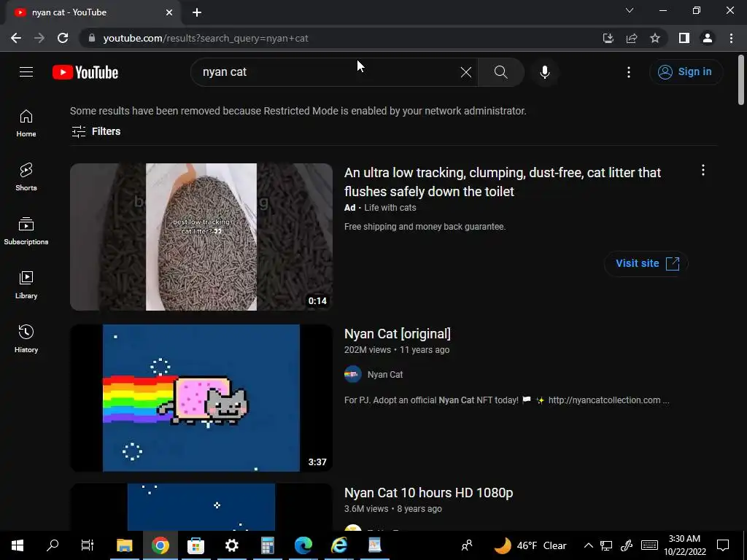Screen dimensions: 747x560
Task: Open the cat litter ad thumbnail
Action: point(201,237)
